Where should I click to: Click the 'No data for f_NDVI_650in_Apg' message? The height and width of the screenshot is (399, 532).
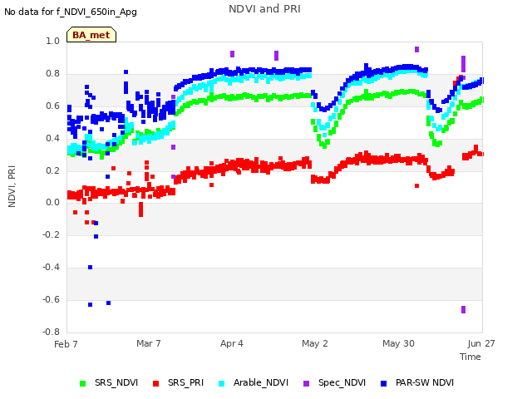pyautogui.click(x=71, y=12)
